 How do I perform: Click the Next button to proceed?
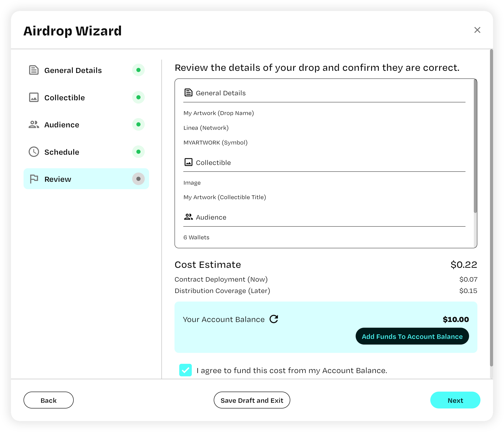click(x=455, y=400)
